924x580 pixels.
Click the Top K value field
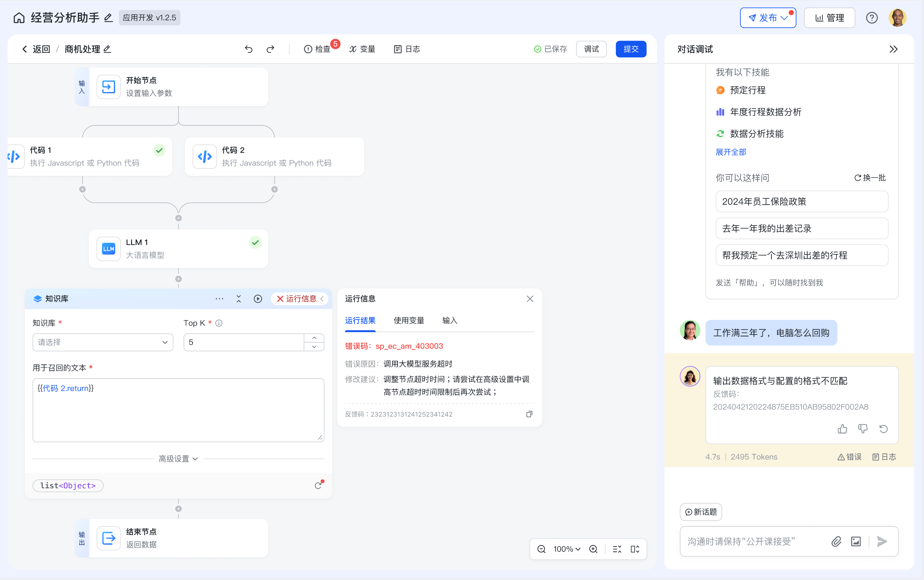(244, 342)
